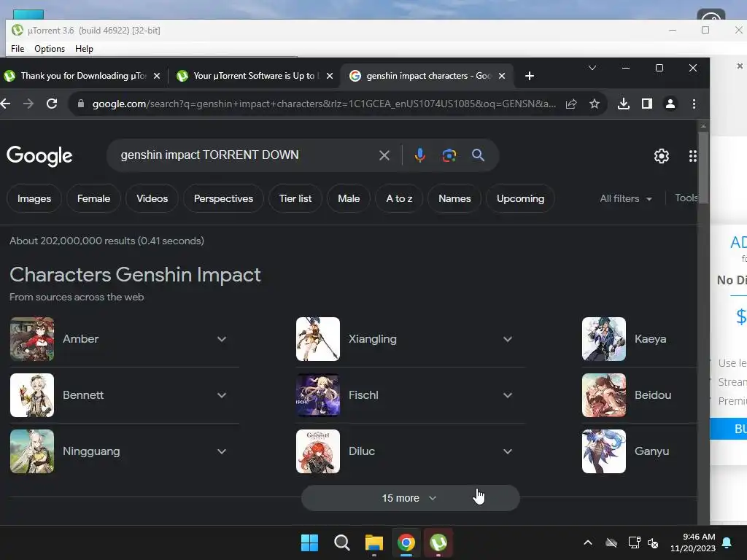The width and height of the screenshot is (747, 560).
Task: Click the Chrome URL address bar
Action: [x=324, y=104]
